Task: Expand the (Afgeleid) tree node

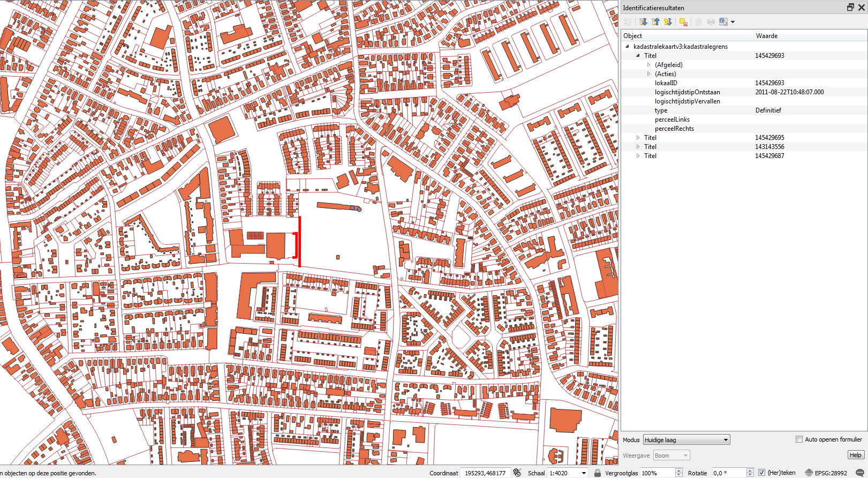Action: pyautogui.click(x=648, y=65)
